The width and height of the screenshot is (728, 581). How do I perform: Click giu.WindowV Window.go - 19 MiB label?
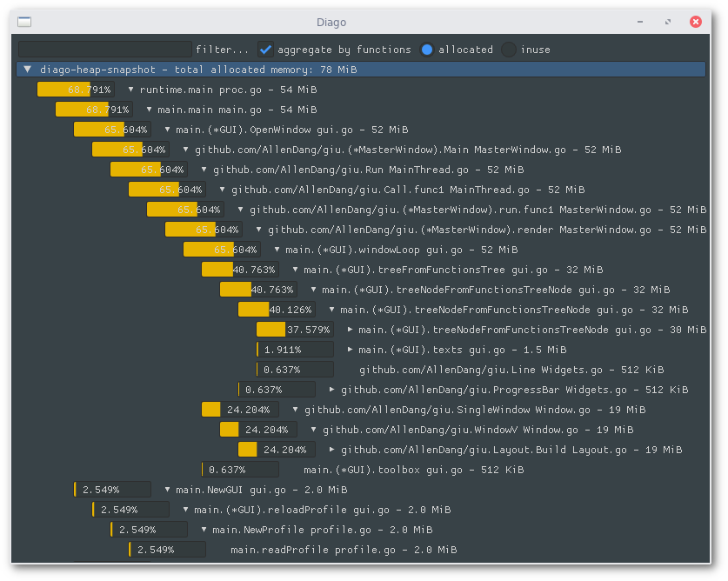478,430
